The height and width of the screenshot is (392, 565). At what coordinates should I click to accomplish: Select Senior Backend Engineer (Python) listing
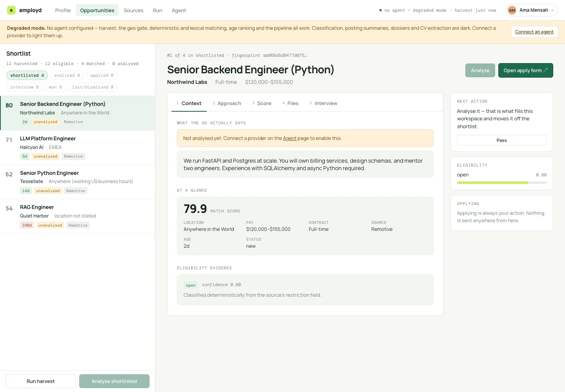point(78,113)
